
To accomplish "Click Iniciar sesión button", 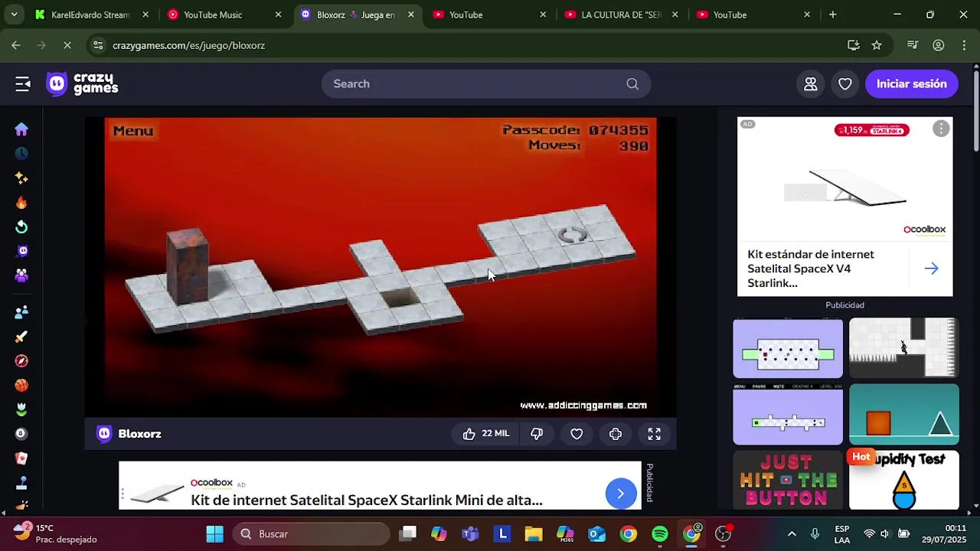I will click(911, 84).
